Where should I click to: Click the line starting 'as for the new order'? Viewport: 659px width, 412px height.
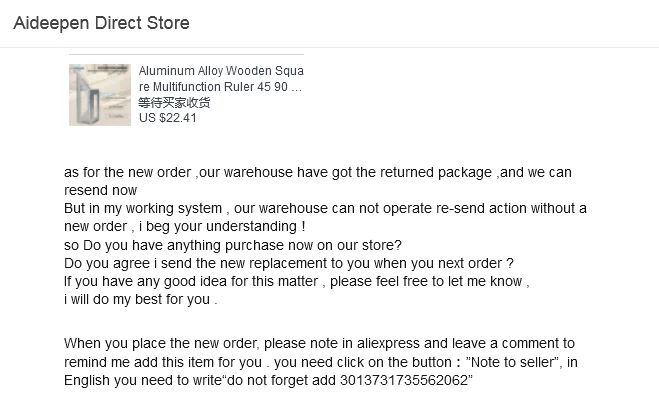pyautogui.click(x=317, y=172)
